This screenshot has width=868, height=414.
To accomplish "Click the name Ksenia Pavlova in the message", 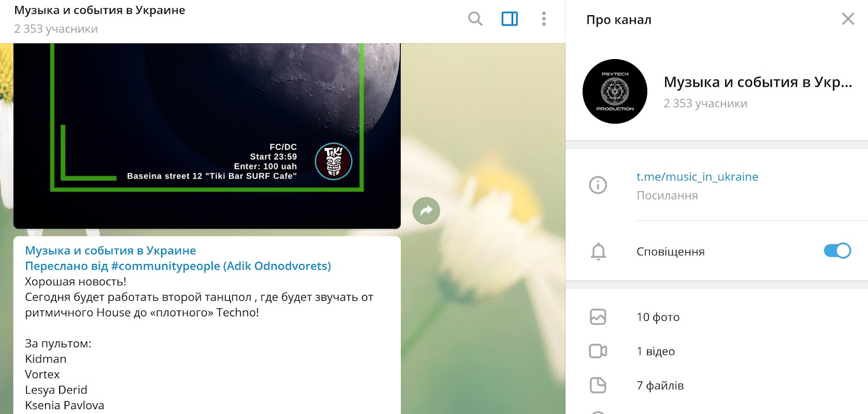I will point(65,405).
